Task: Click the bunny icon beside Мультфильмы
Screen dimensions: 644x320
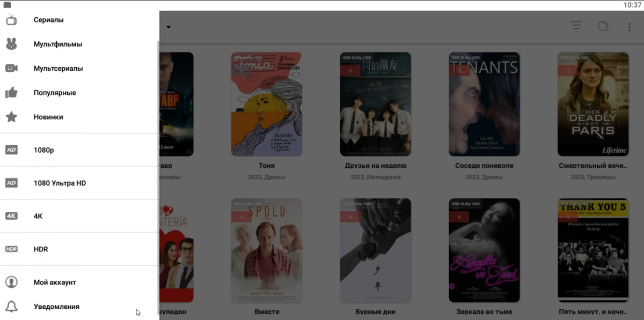Action: click(x=11, y=44)
